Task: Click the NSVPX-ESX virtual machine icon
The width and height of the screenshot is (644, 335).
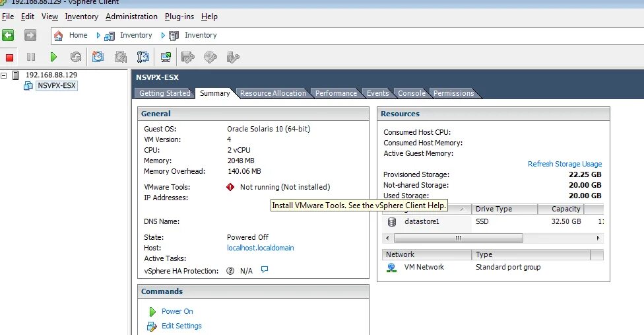Action: [x=28, y=86]
